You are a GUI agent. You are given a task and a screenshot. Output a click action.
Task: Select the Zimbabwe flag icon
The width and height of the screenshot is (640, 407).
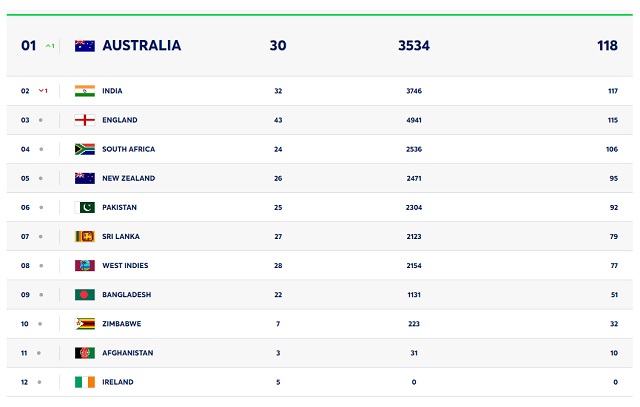(x=85, y=324)
